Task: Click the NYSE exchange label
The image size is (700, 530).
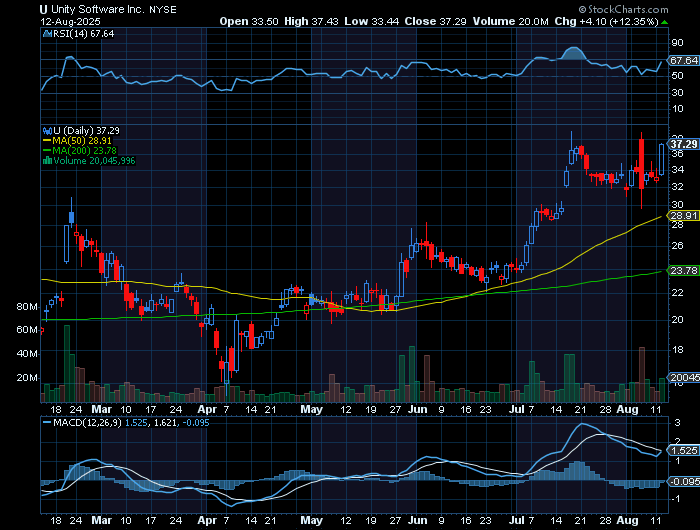Action: click(162, 10)
